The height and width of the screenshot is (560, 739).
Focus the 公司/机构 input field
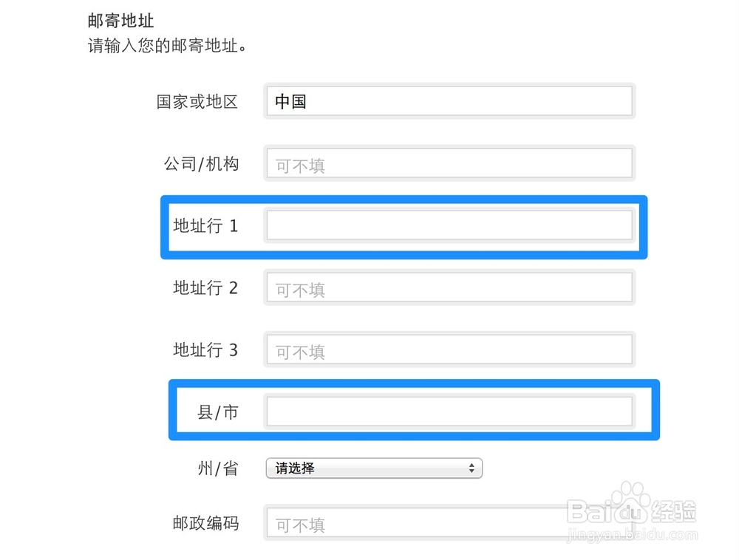(x=449, y=164)
